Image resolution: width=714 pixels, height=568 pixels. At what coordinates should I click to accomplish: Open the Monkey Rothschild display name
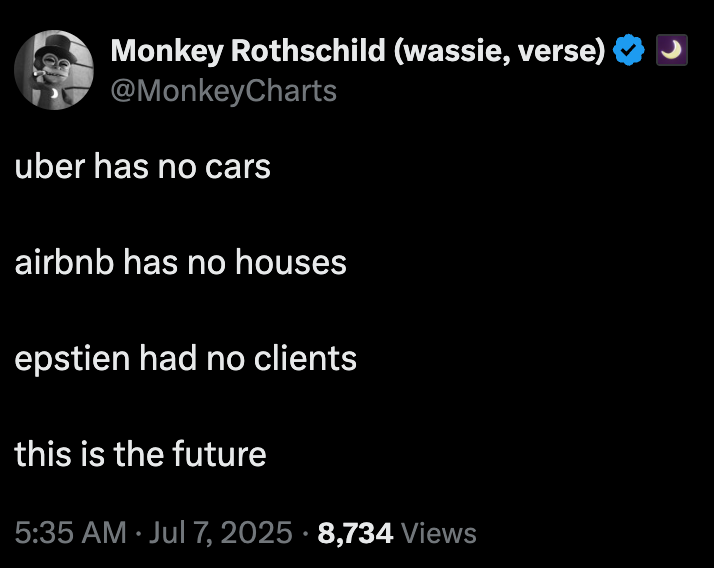(x=250, y=50)
